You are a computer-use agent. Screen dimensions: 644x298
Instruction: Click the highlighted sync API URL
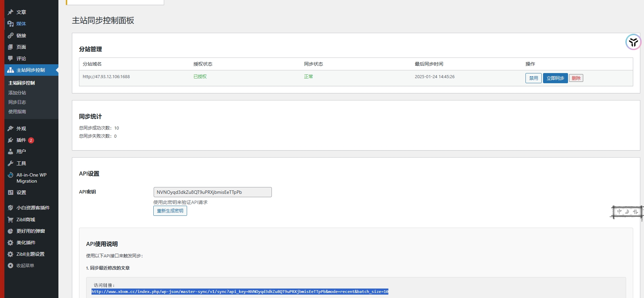pos(240,292)
